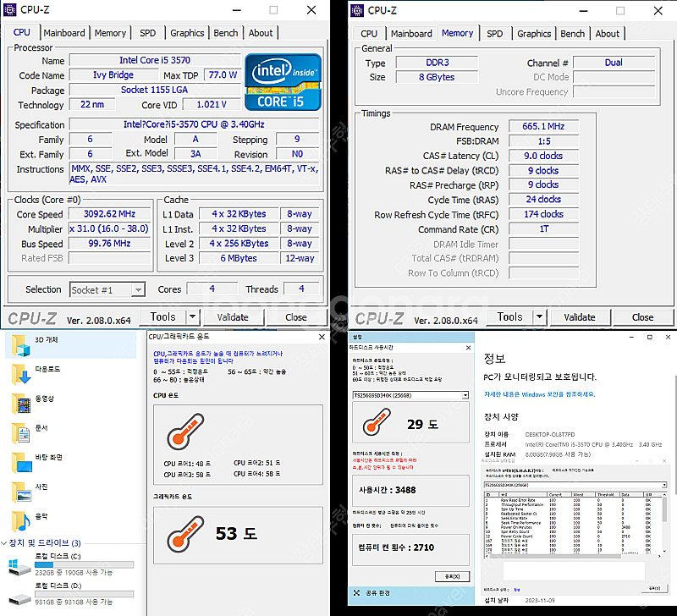The height and width of the screenshot is (616, 677).
Task: Open Graphics tab in left CPU-Z window
Action: point(187,33)
